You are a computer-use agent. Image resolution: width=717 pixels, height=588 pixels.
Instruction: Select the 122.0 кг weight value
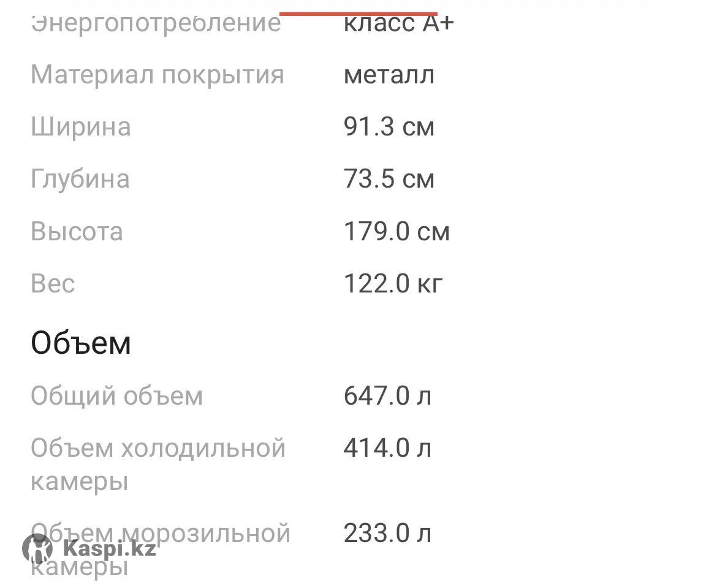[393, 284]
